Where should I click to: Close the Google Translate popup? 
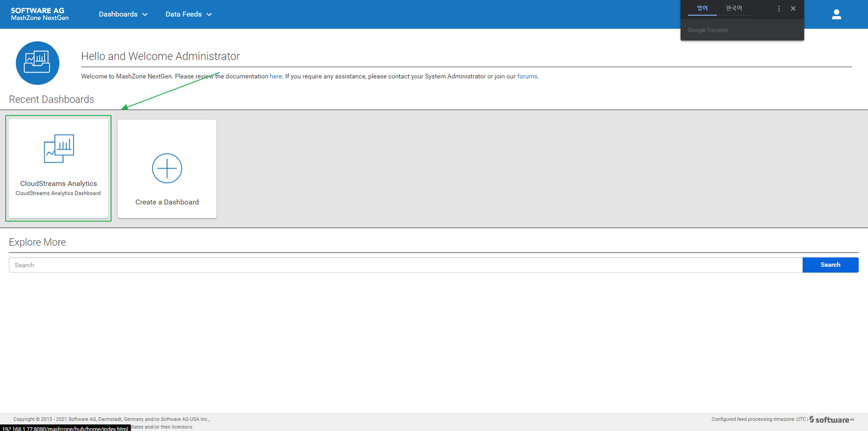pyautogui.click(x=793, y=9)
